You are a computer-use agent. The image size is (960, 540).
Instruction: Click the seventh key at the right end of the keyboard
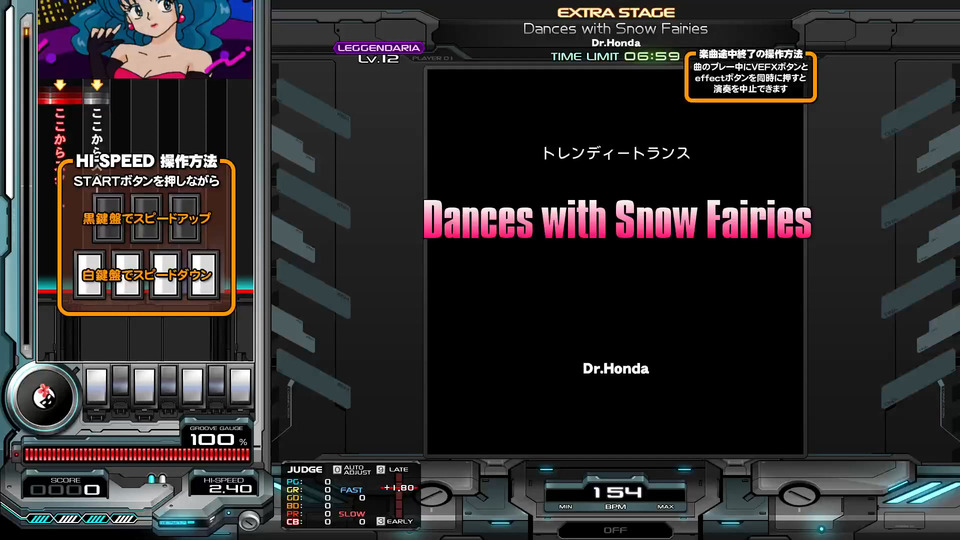tap(241, 387)
